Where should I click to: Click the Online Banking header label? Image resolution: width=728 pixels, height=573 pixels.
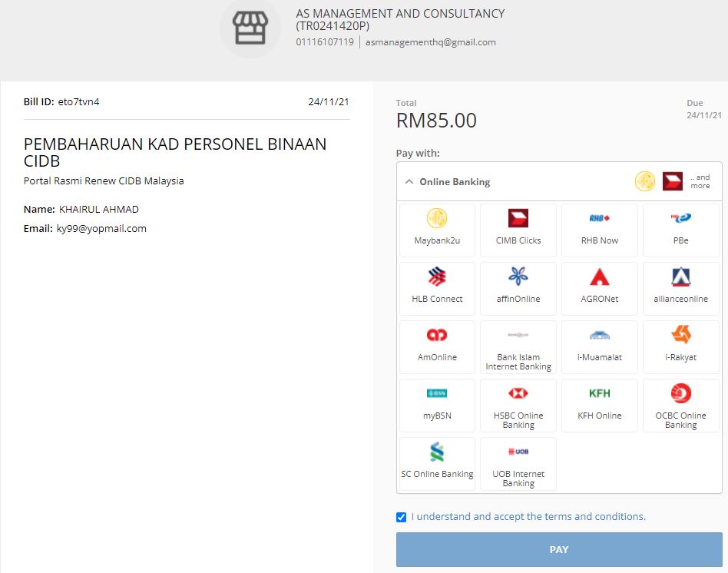pos(455,181)
